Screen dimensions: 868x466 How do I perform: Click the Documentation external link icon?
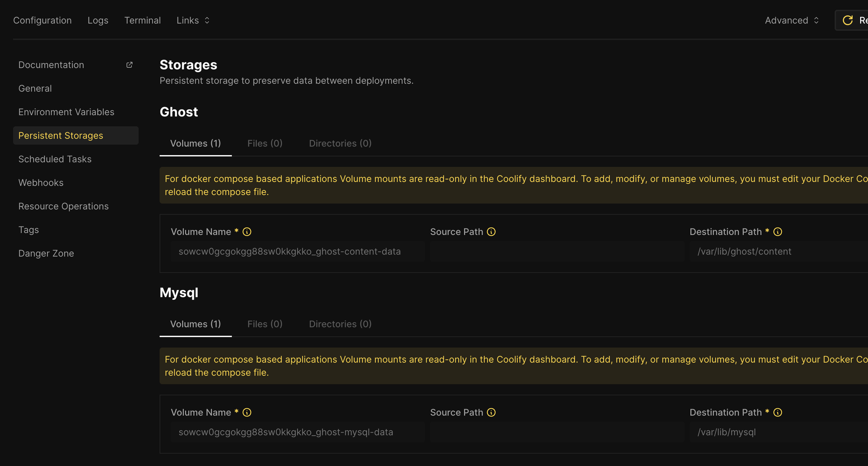click(x=129, y=65)
